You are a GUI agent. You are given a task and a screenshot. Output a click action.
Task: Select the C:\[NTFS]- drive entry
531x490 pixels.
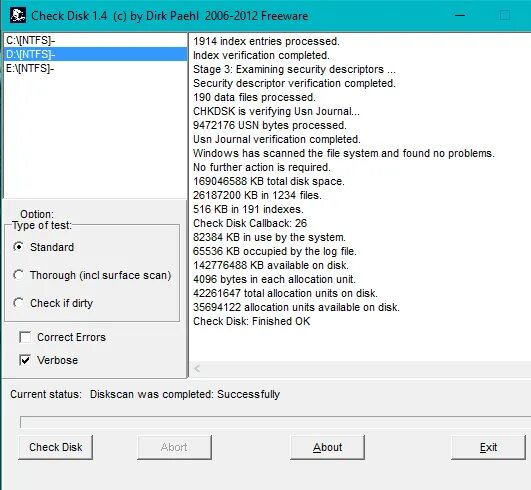click(95, 40)
